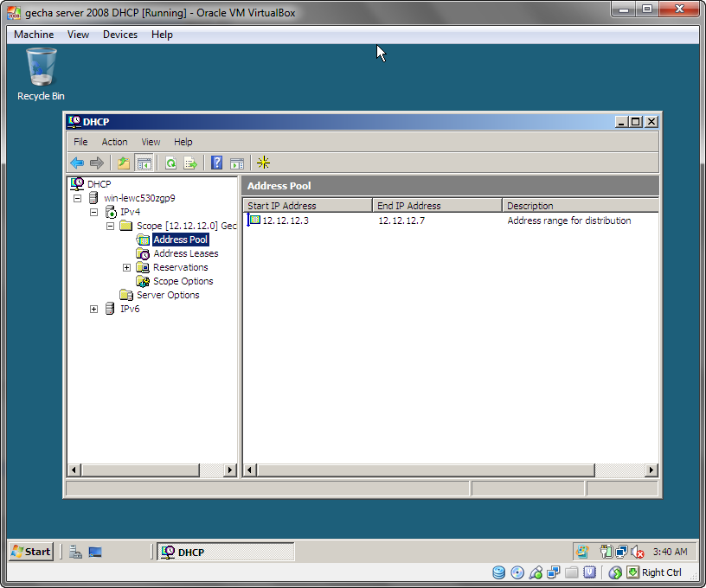Click the details pane horizontal scrollbar thumb
This screenshot has height=588, width=706.
426,470
